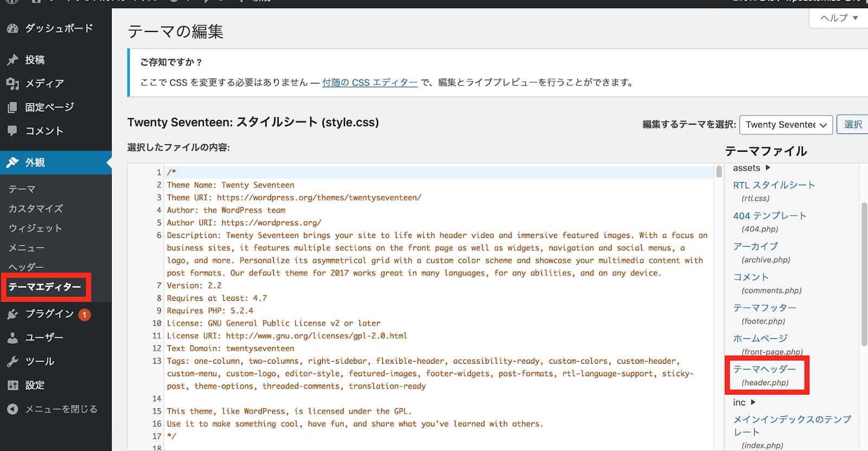The height and width of the screenshot is (451, 868).
Task: Open RTL スタイルシート file link
Action: click(774, 185)
